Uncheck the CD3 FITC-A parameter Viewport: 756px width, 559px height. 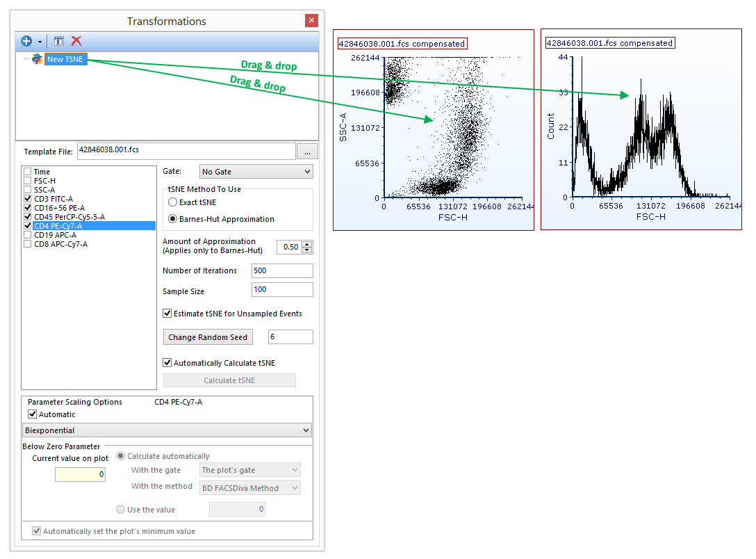pos(27,199)
